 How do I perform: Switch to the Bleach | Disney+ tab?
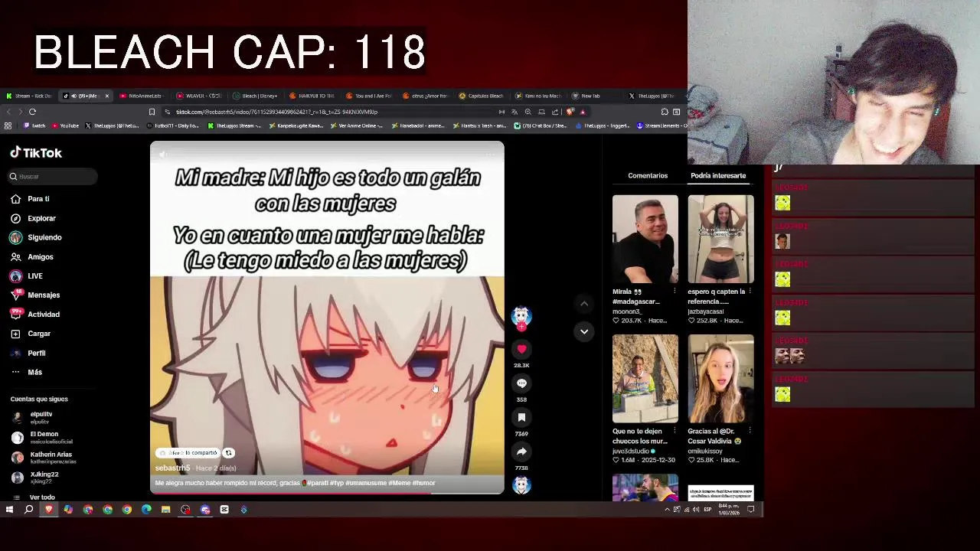[x=255, y=96]
